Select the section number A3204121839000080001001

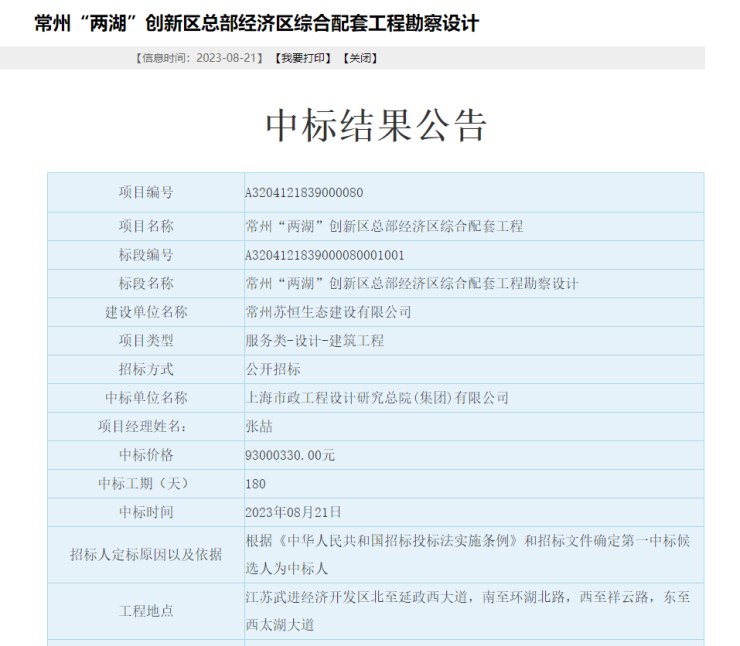pyautogui.click(x=325, y=255)
